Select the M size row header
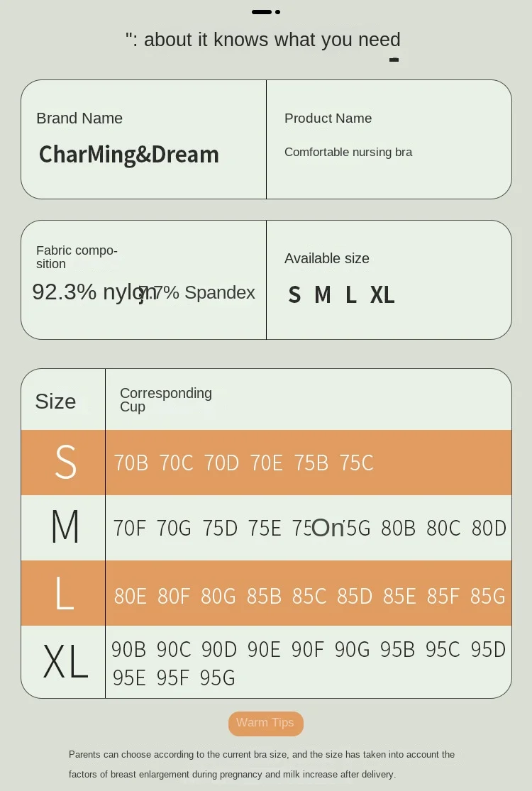 pos(64,527)
